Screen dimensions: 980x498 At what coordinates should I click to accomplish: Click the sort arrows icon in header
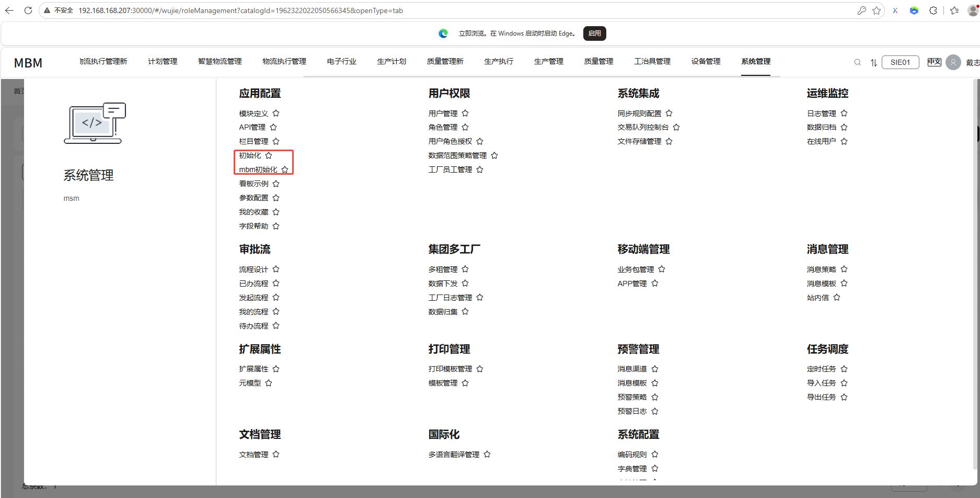873,62
